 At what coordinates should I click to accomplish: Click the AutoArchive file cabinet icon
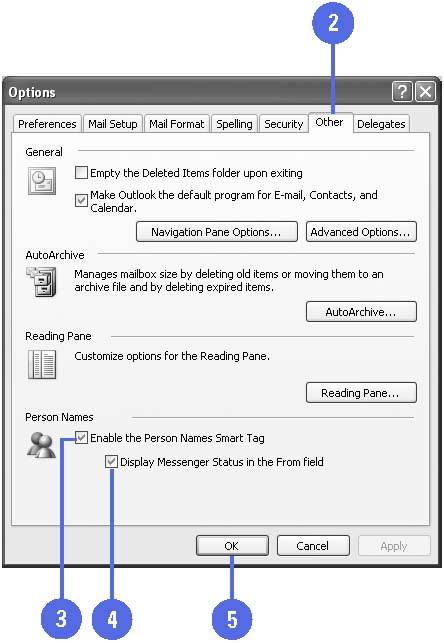click(x=41, y=282)
